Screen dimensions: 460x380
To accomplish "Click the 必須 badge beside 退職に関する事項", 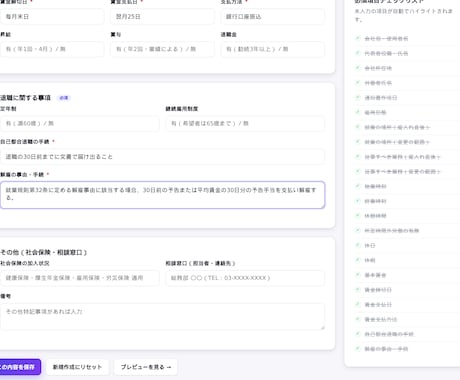I will [64, 98].
